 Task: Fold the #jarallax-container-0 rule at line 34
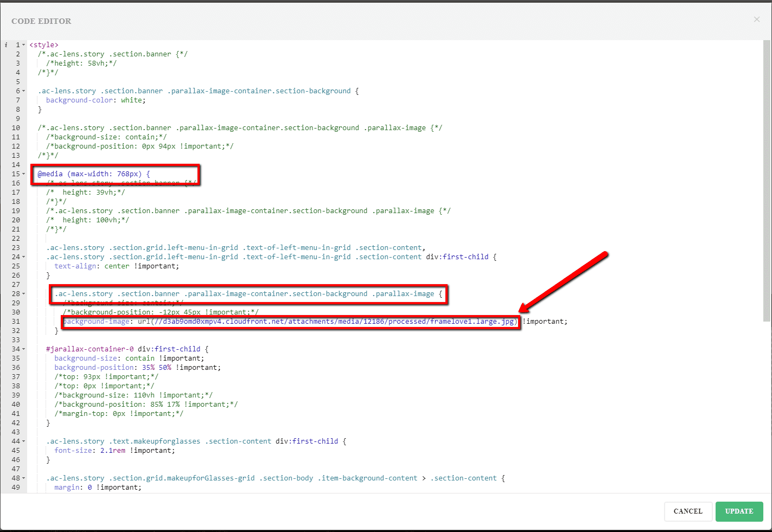point(24,349)
